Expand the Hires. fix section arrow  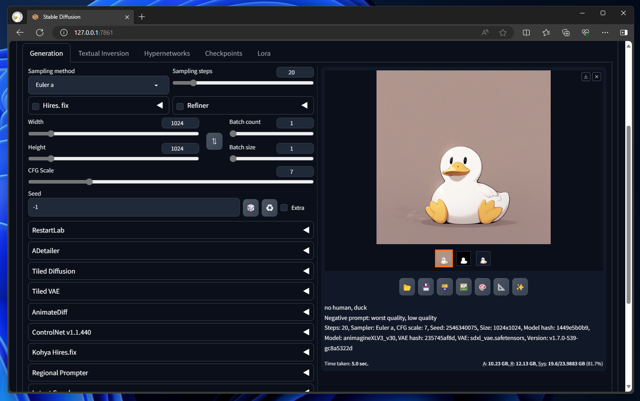[x=160, y=105]
